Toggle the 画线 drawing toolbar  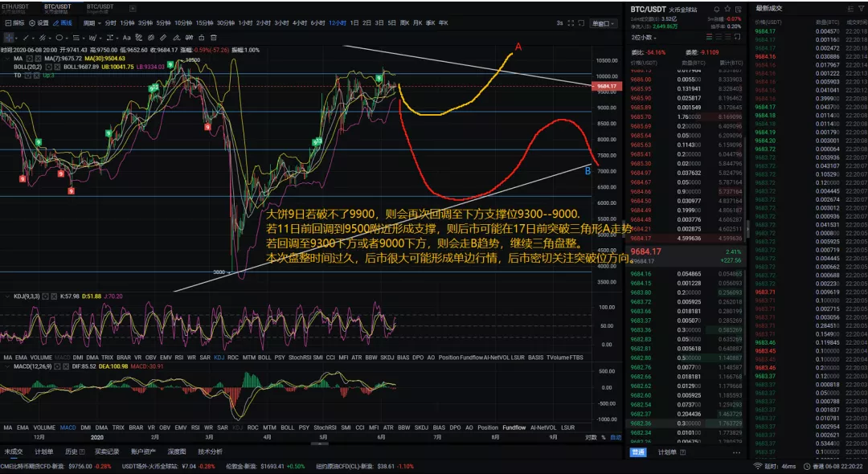pos(63,23)
